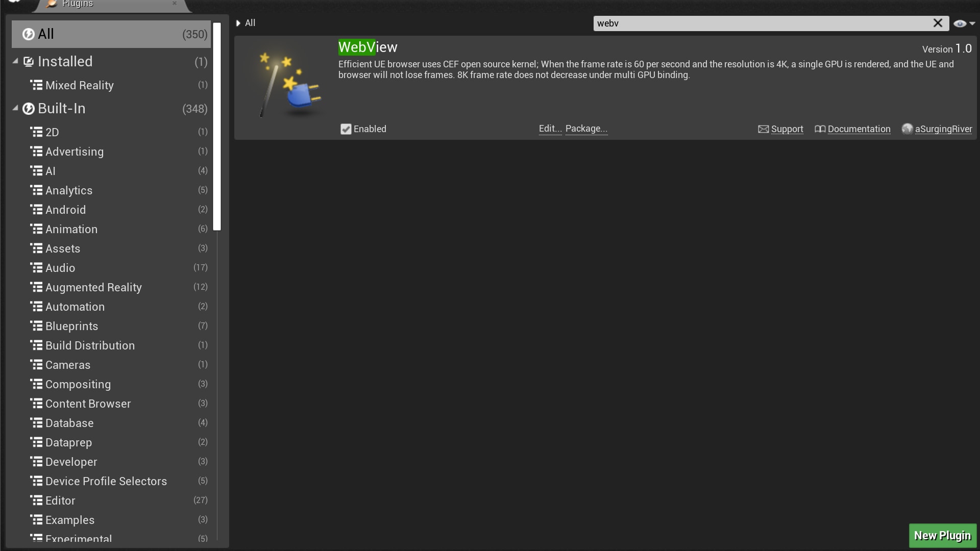Click the Built-In category Unreal icon
980x551 pixels.
tap(29, 109)
